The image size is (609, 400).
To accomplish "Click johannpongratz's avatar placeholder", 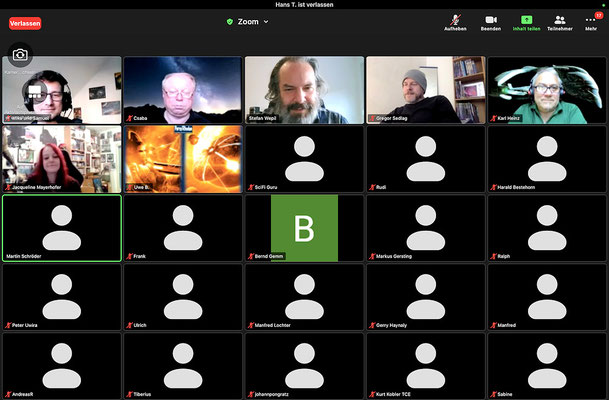I will click(304, 366).
